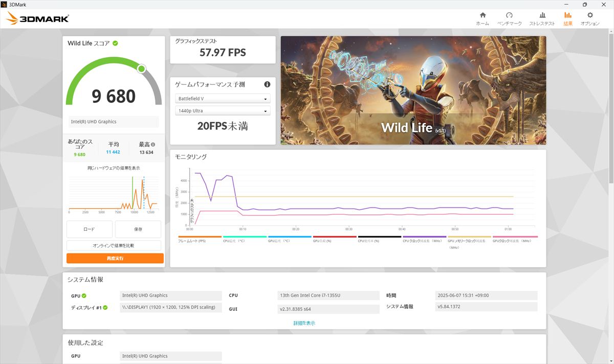Viewport: 614px width, 364px height.
Task: Click the orange 再度実行 button
Action: point(115,259)
